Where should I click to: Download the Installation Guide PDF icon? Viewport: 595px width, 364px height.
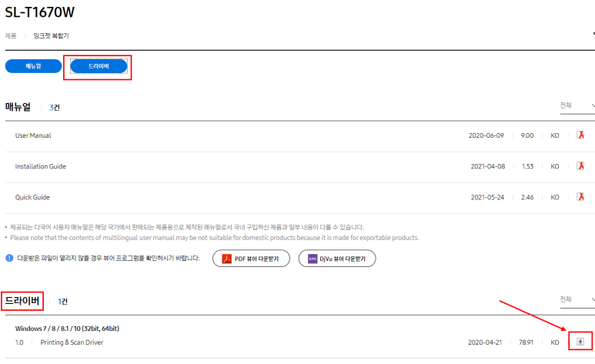coord(580,166)
